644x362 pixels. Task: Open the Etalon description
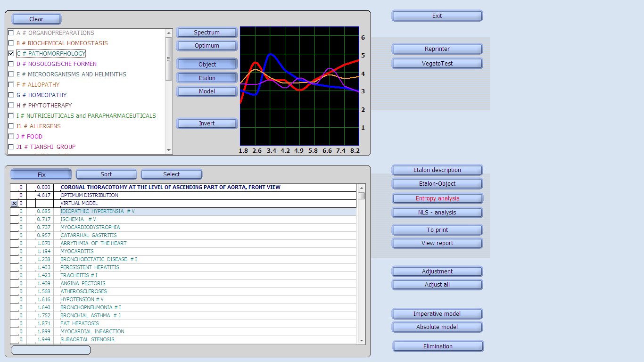(x=437, y=170)
